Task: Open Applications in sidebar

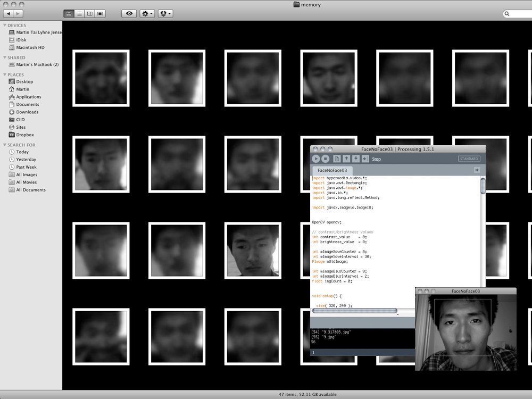Action: pos(25,97)
